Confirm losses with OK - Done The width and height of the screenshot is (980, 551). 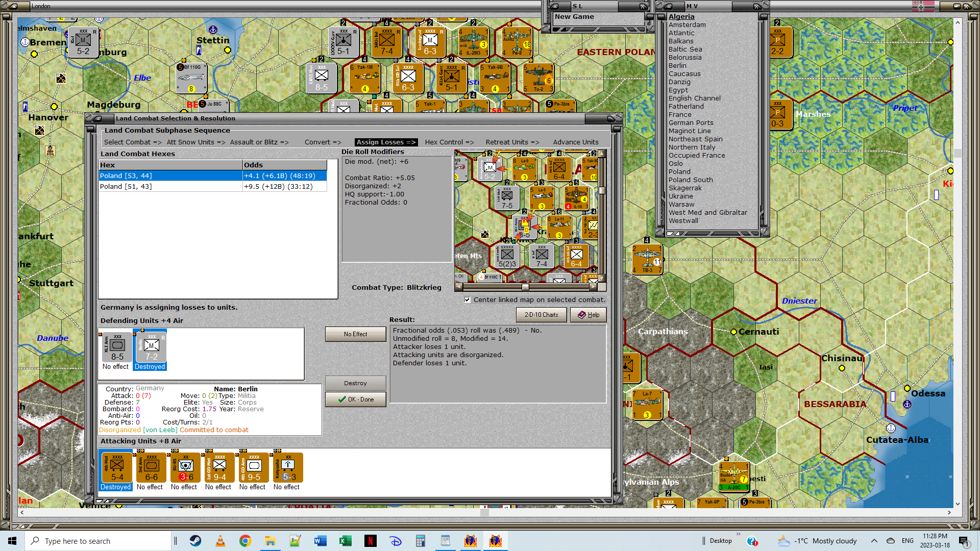tap(355, 399)
